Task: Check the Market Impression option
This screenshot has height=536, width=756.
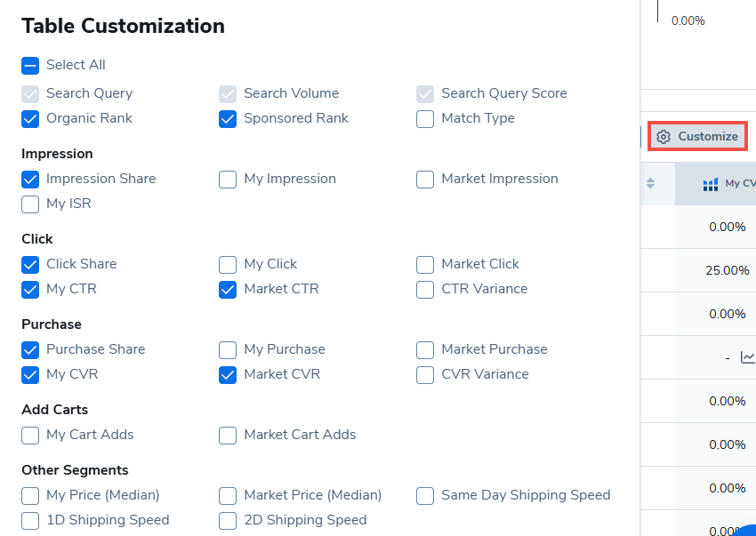Action: 424,179
